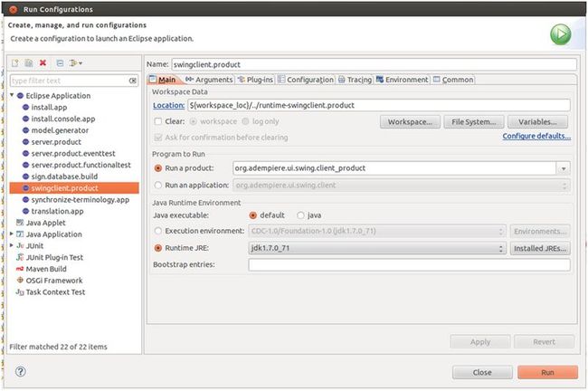Click the help question mark icon

(x=21, y=371)
